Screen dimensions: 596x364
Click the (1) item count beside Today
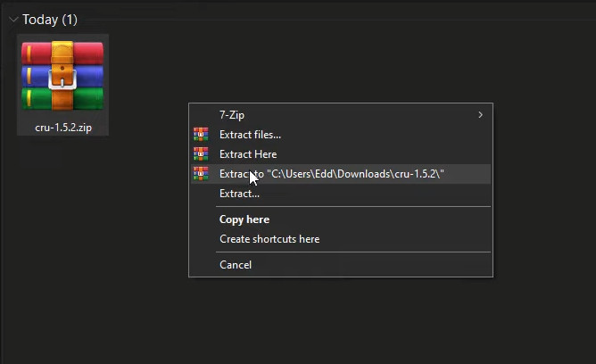click(x=69, y=19)
